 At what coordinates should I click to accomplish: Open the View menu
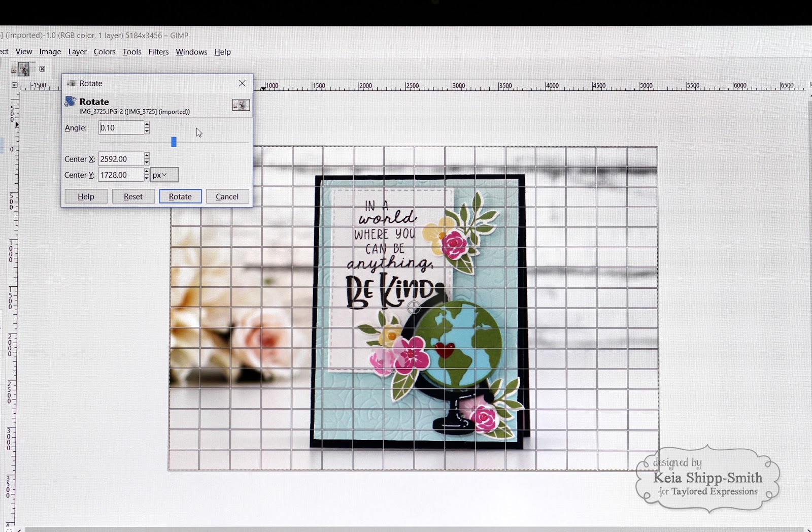point(24,52)
